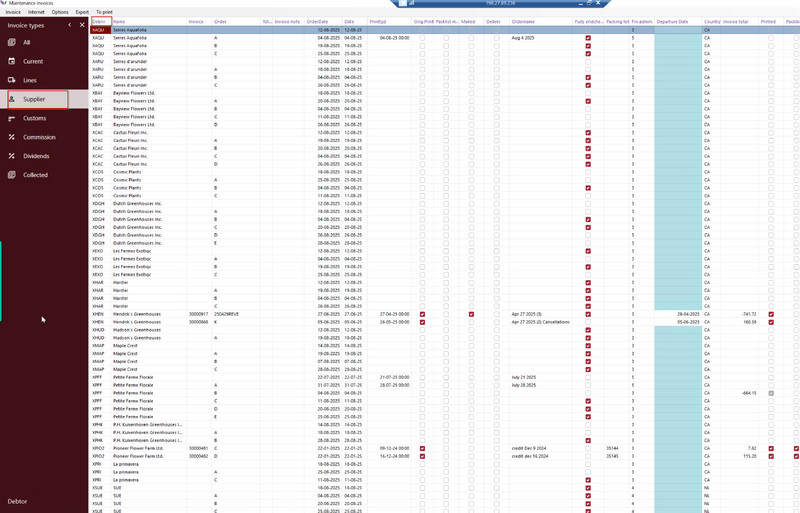800x513 pixels.
Task: Open the Export menu
Action: pos(83,11)
